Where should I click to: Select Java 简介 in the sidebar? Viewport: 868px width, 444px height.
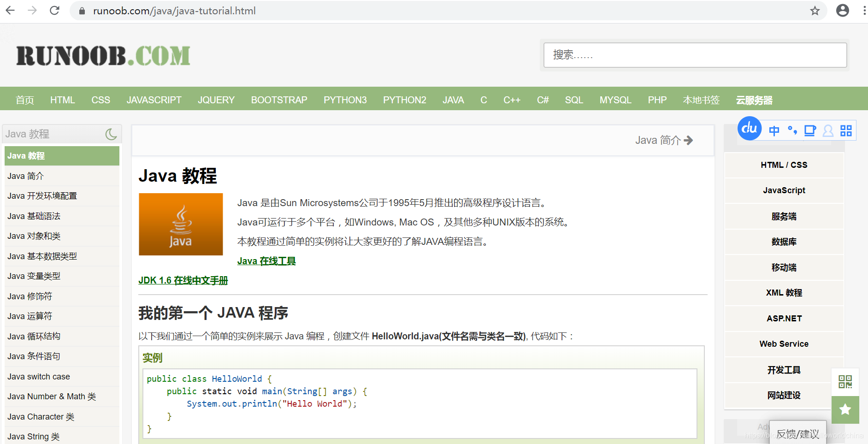pyautogui.click(x=62, y=176)
